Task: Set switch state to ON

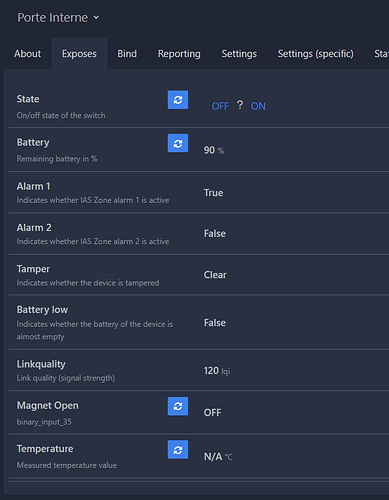Action: pyautogui.click(x=258, y=106)
